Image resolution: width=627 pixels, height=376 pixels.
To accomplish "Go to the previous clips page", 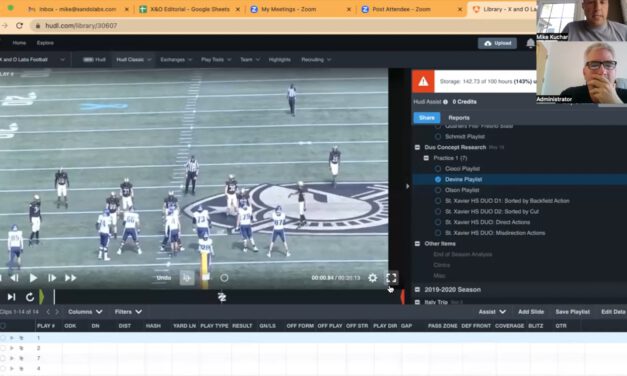I will pos(48,312).
